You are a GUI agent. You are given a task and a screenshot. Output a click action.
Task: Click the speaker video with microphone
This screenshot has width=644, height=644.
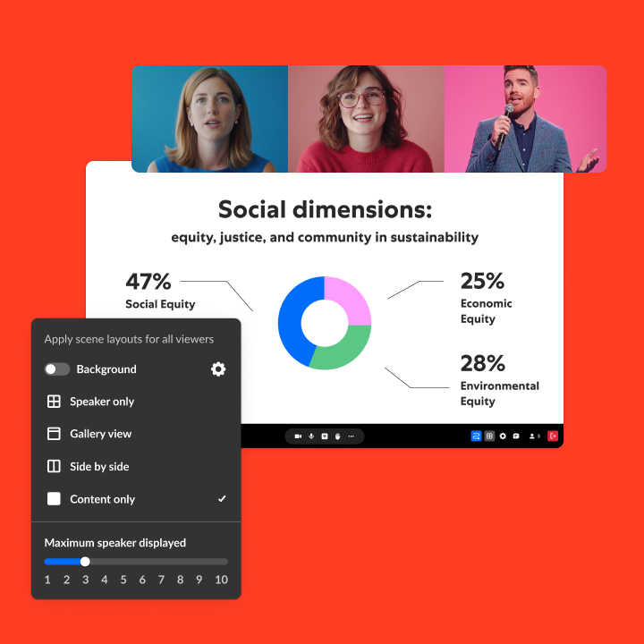525,119
